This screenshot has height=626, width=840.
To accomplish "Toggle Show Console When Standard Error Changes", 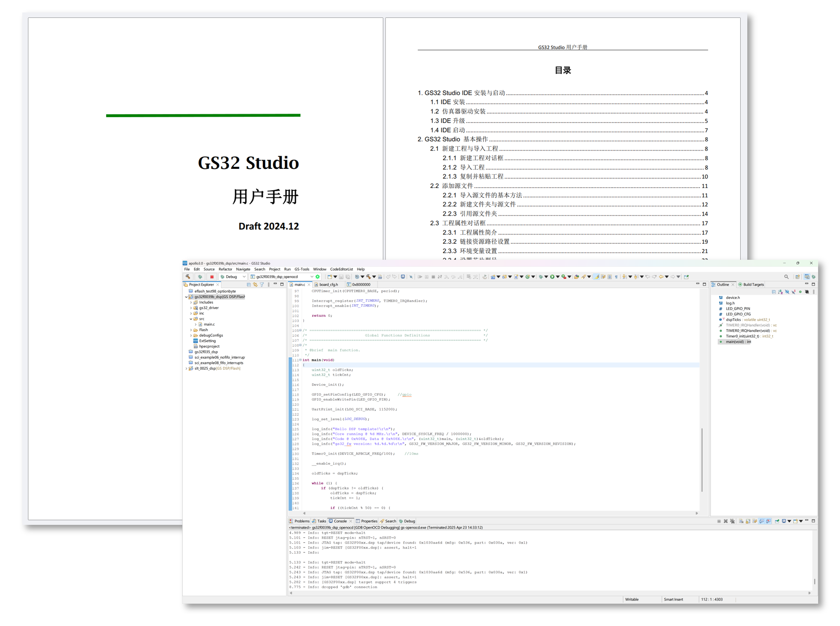I will pos(768,521).
